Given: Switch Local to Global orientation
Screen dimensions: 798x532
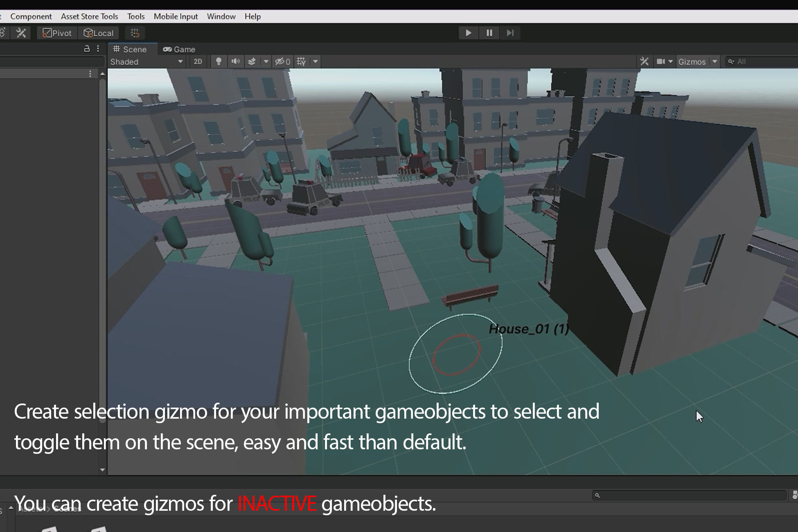Looking at the screenshot, I should coord(99,33).
